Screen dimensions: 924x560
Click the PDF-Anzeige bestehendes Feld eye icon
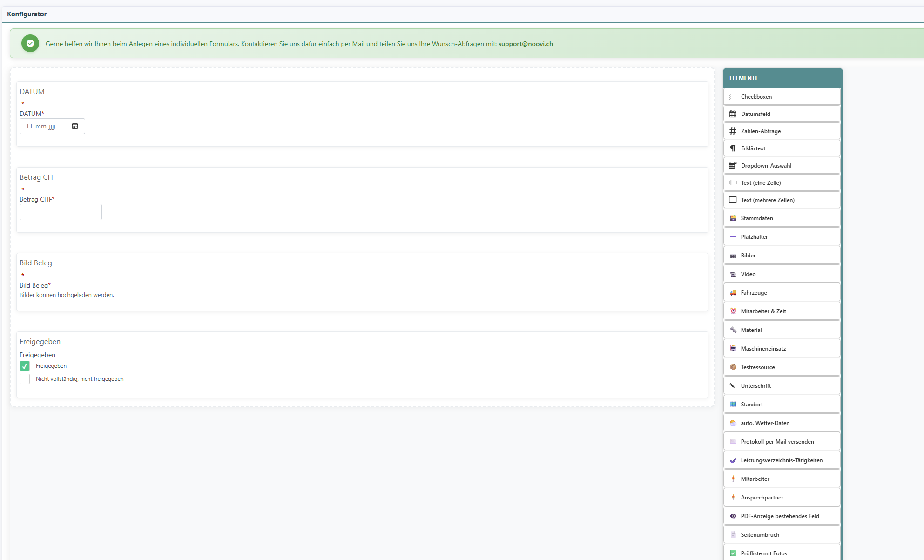[x=733, y=516]
